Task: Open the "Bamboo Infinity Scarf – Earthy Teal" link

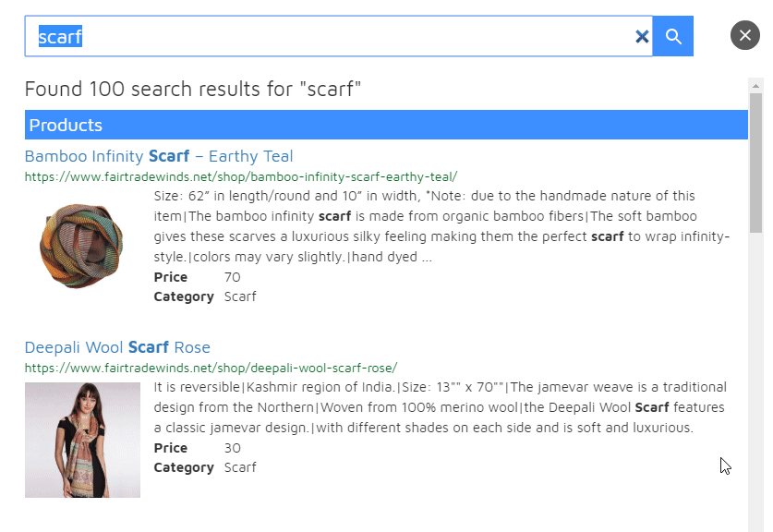Action: coord(159,156)
